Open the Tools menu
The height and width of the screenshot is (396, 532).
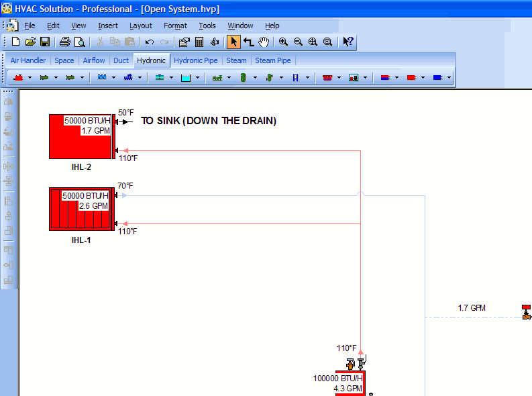(x=207, y=26)
